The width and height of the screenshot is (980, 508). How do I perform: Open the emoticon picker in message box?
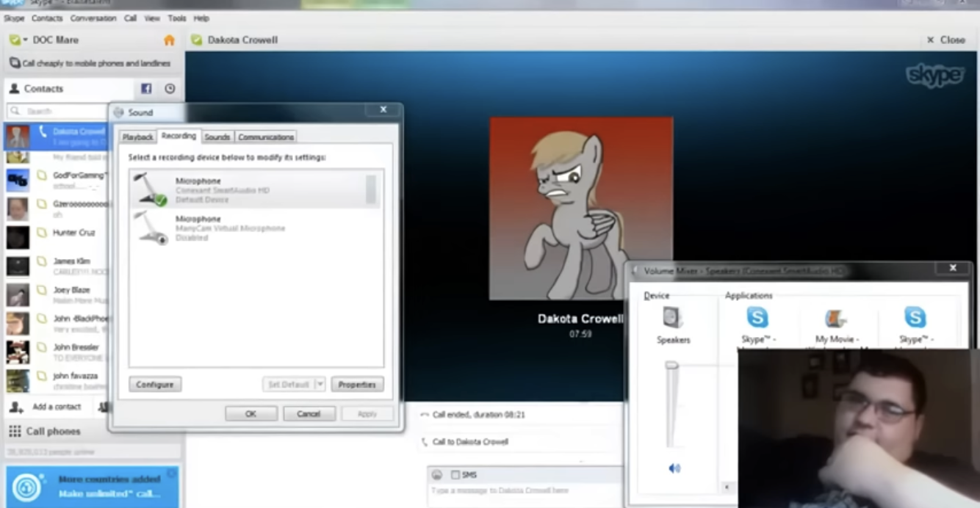437,475
